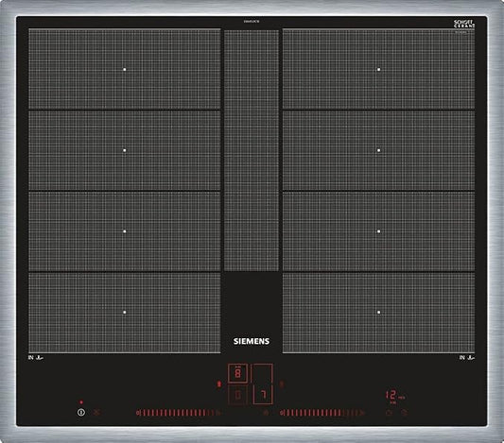The image size is (504, 443).
Task: Tap the child lock icon beside power
Action: click(x=96, y=412)
